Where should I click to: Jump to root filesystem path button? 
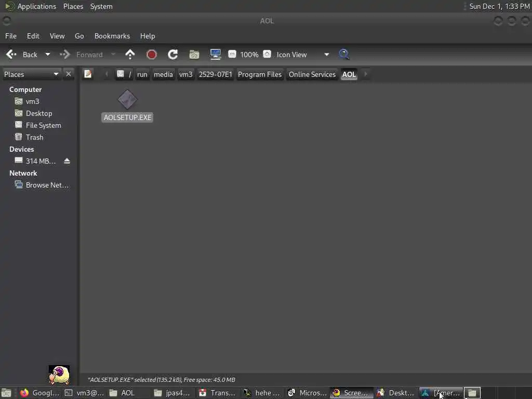pos(124,74)
